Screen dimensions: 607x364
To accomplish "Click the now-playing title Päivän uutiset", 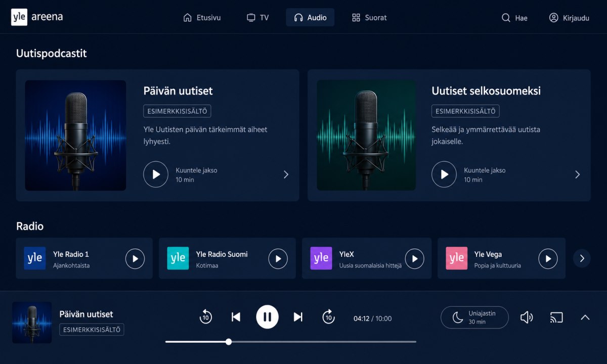I will point(86,314).
